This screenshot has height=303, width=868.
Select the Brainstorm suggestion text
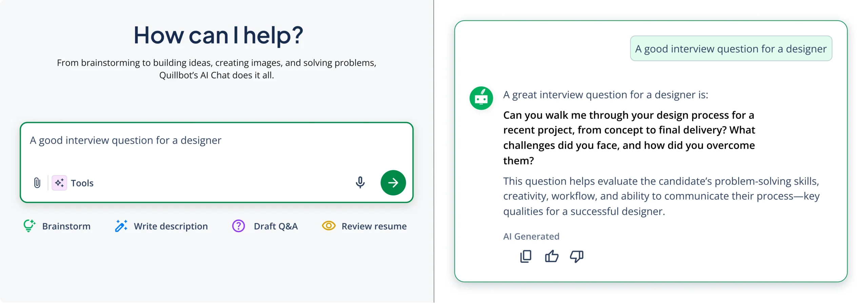click(66, 226)
